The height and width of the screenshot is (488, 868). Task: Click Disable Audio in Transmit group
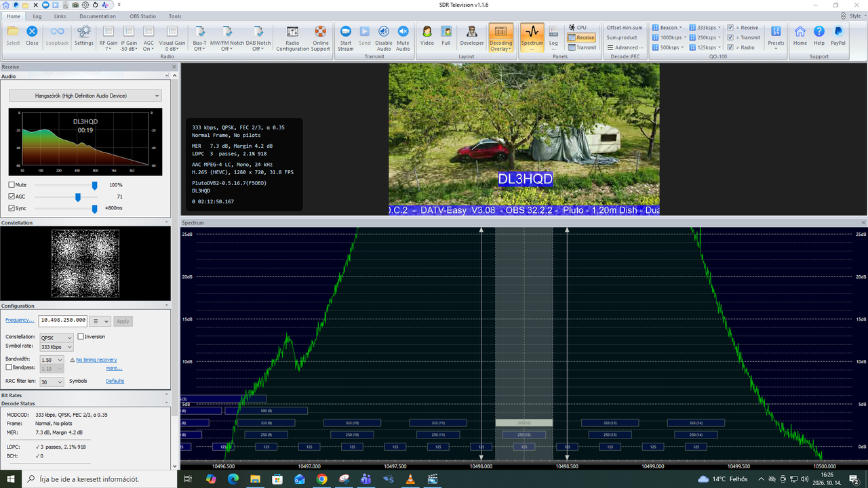tap(384, 38)
